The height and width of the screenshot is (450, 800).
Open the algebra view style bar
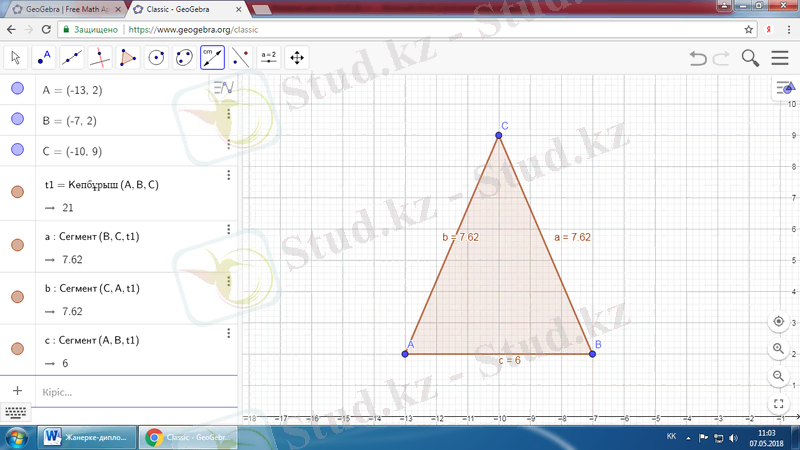coord(223,88)
